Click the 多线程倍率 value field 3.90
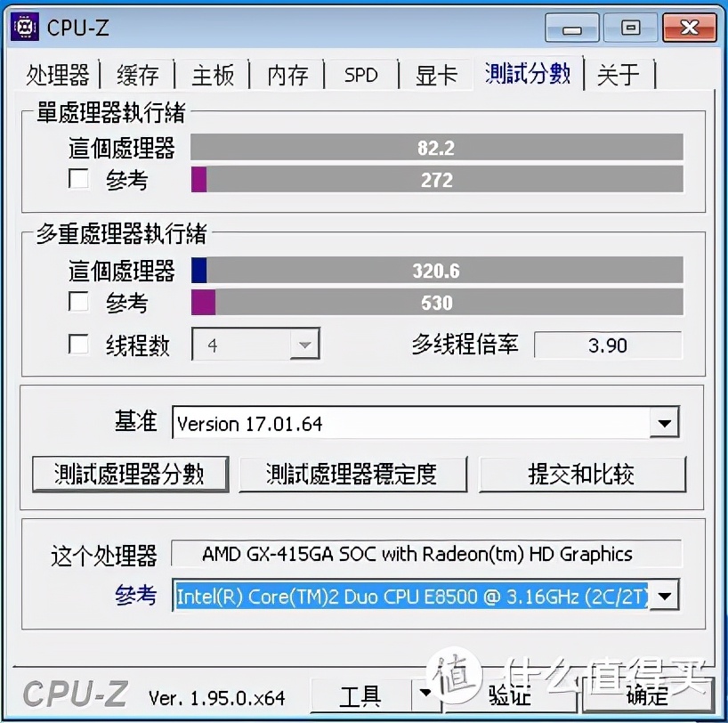Viewport: 728px width, 723px height. point(608,345)
